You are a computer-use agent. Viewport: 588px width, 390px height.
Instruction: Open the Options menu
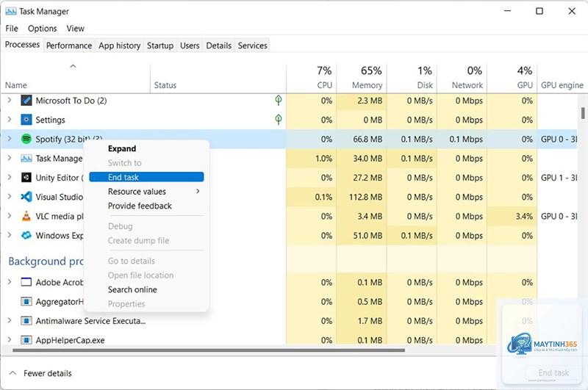click(43, 29)
